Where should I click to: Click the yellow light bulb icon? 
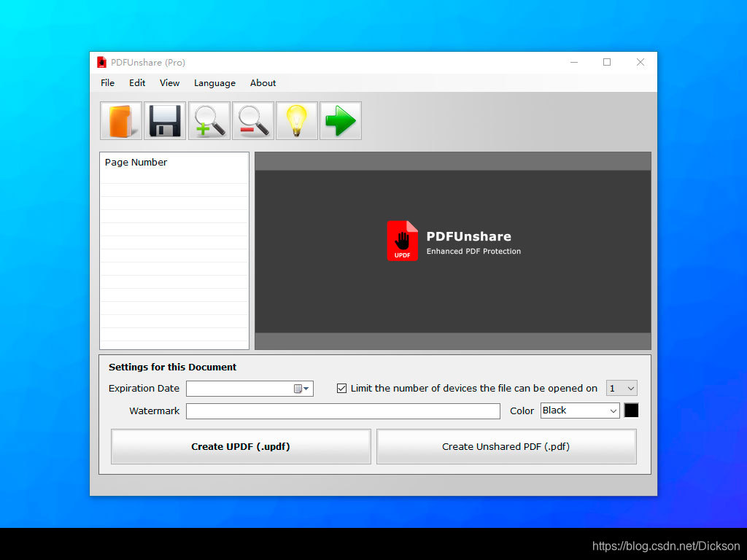pyautogui.click(x=297, y=121)
